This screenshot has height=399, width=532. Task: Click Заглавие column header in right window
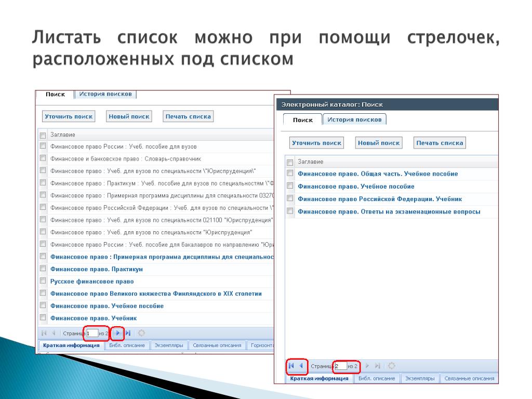coord(311,162)
